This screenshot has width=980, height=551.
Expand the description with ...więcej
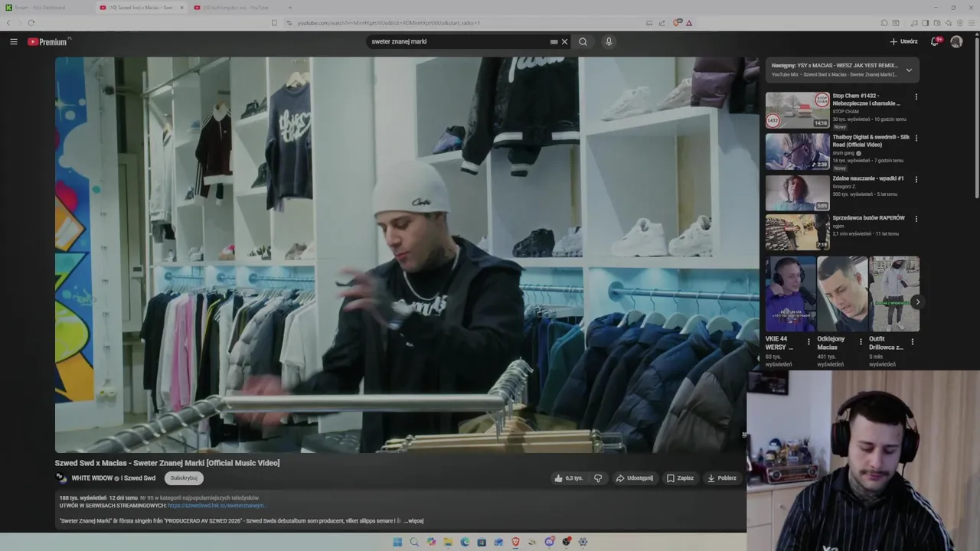(413, 520)
